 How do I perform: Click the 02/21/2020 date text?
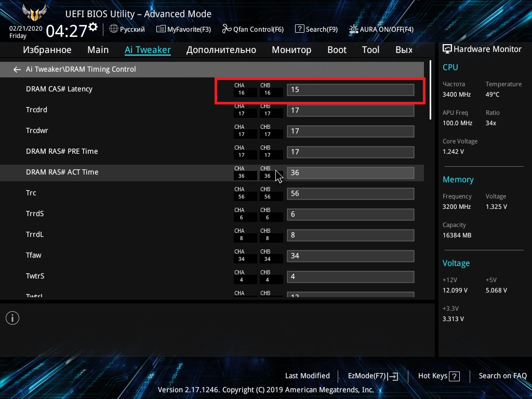[x=26, y=29]
